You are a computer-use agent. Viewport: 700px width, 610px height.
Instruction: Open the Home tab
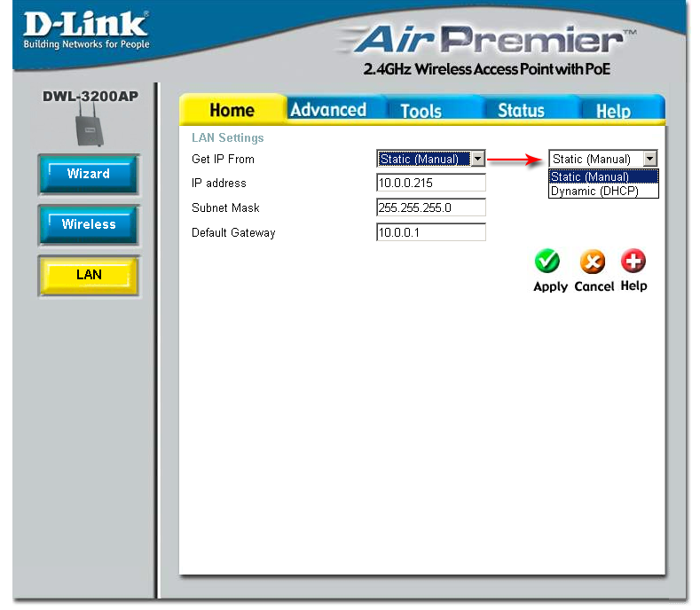(x=232, y=110)
